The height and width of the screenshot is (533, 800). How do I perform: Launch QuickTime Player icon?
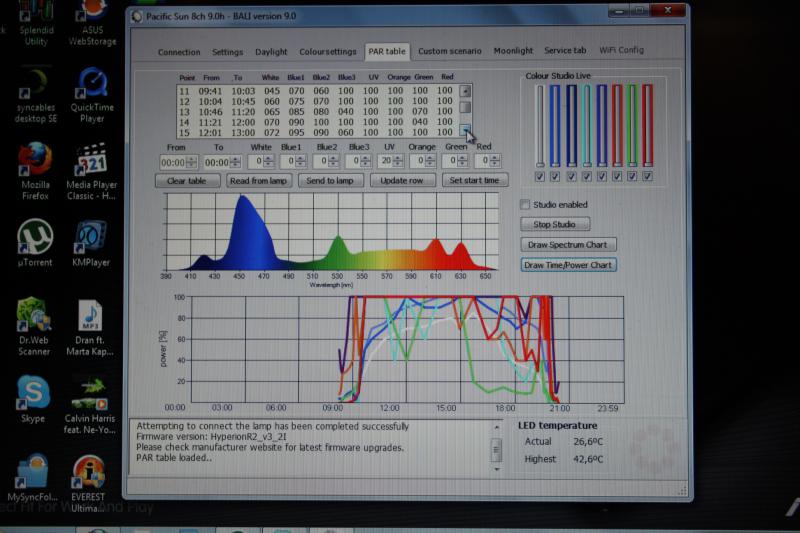(92, 83)
